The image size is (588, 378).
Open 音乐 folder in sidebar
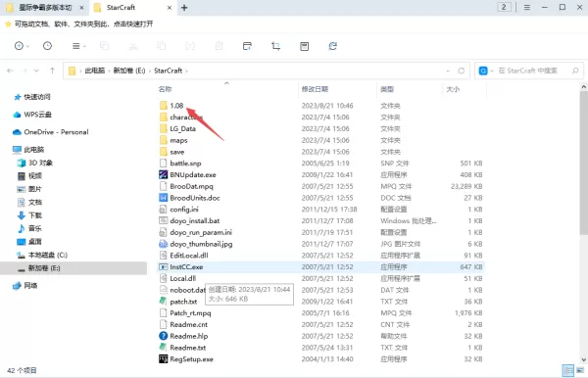click(35, 228)
